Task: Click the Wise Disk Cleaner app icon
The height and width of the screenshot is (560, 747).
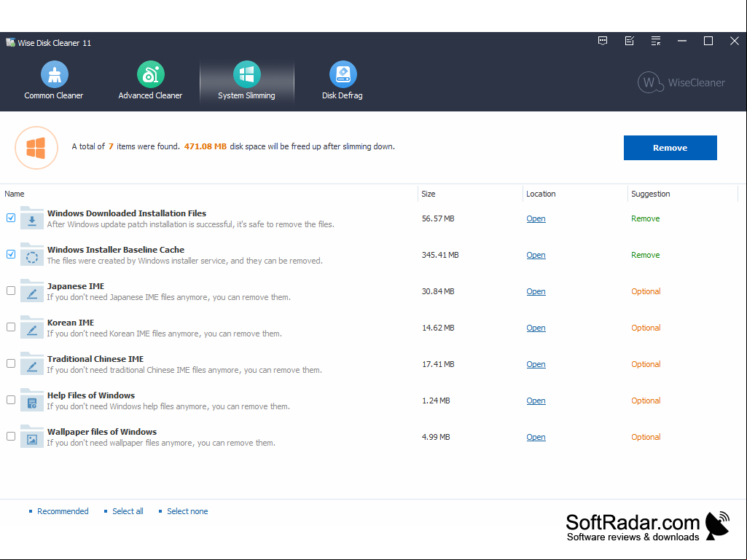Action: click(x=10, y=42)
